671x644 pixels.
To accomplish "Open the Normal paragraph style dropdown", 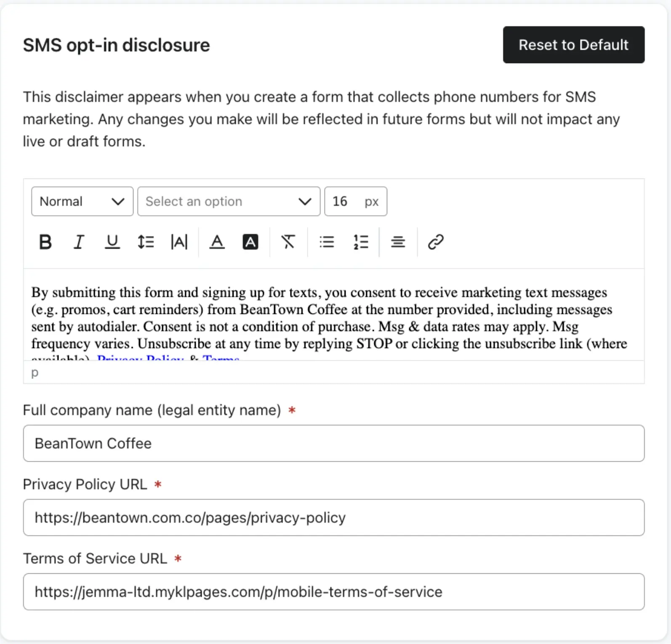I will 82,202.
